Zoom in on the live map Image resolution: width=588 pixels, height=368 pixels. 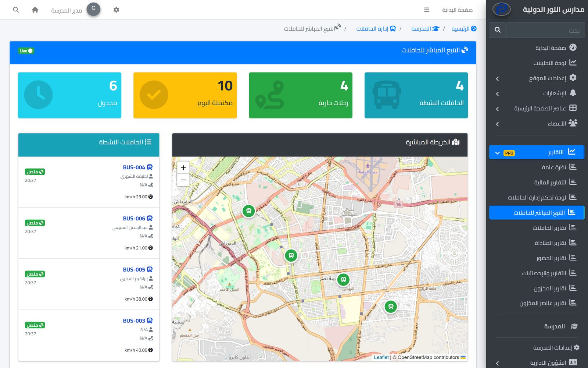tap(183, 168)
